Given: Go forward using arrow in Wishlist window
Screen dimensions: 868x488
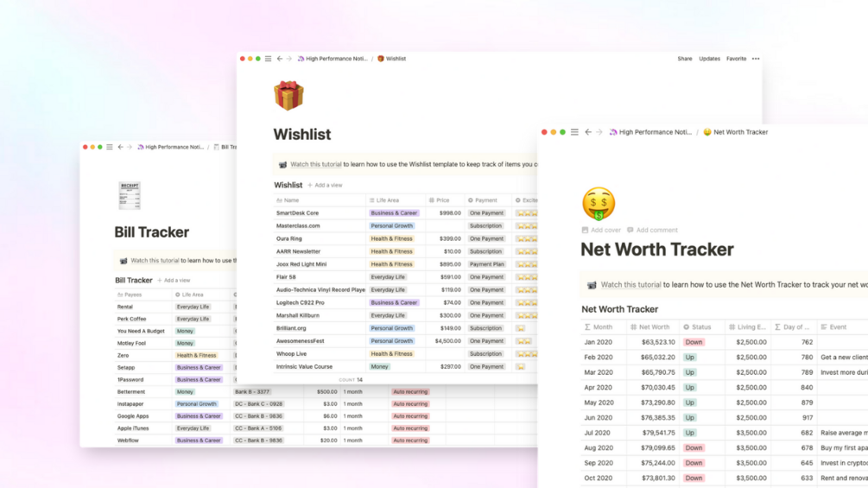Looking at the screenshot, I should (289, 59).
